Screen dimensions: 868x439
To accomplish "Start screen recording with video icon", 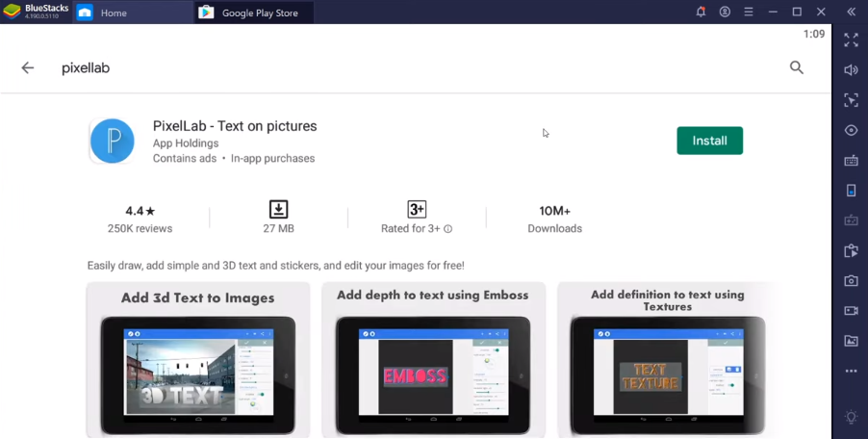I will [851, 311].
